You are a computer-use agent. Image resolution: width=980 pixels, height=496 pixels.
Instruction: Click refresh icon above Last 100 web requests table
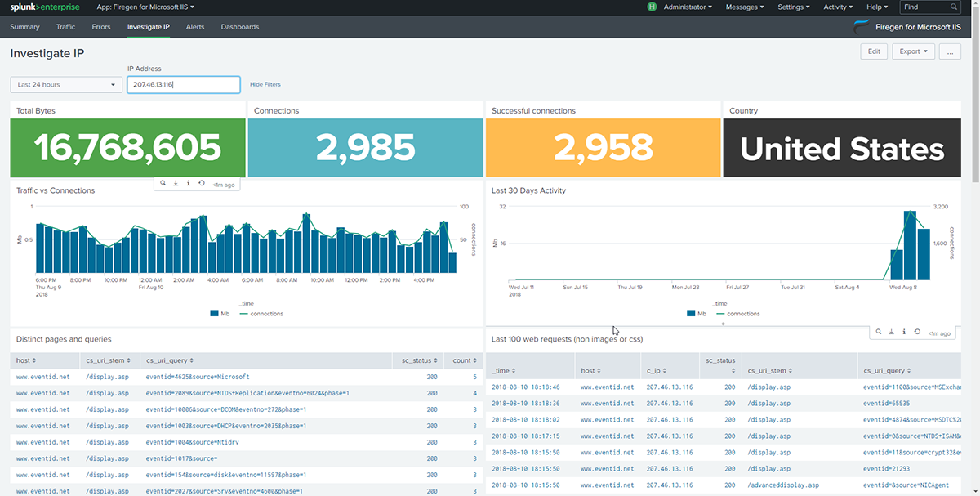tap(917, 333)
